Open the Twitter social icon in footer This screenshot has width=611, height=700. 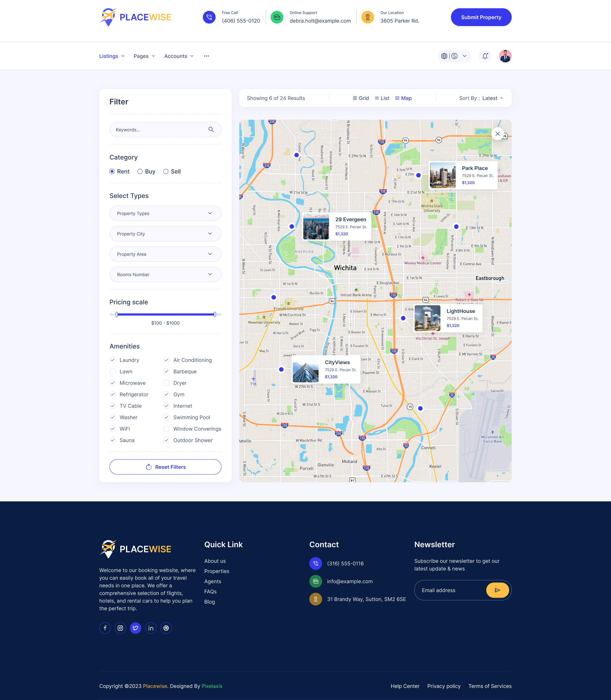point(135,628)
